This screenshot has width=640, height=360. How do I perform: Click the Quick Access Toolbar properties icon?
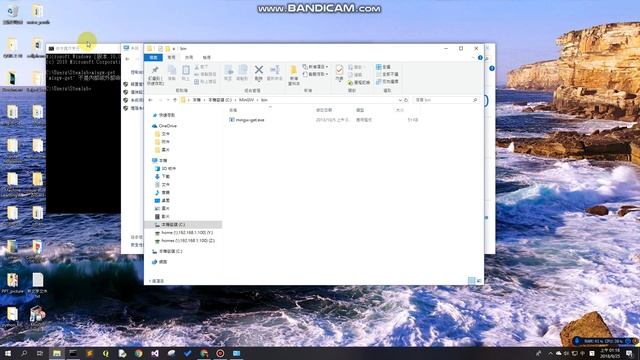[160, 49]
